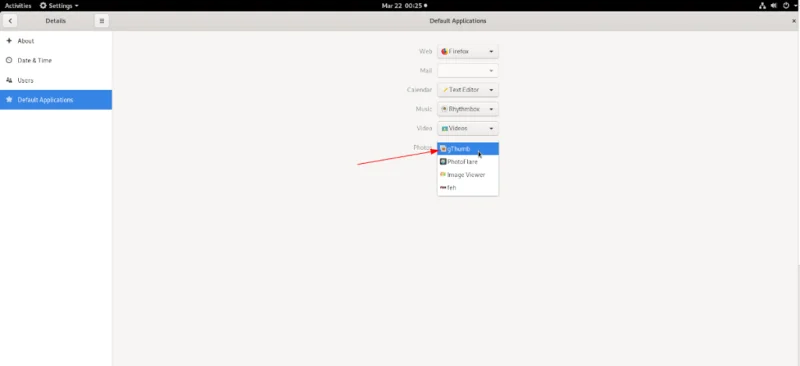
Task: Click the Videos icon in Video dropdown
Action: tap(444, 128)
